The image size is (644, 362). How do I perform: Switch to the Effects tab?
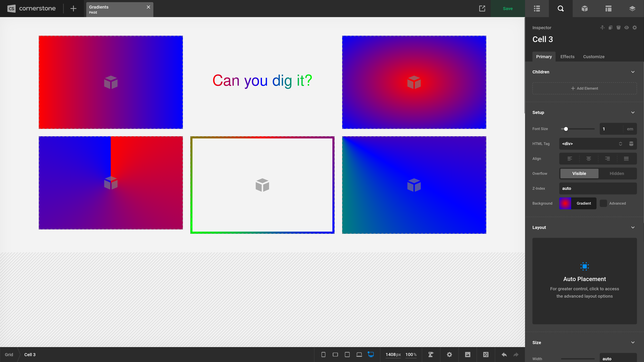[x=567, y=56]
